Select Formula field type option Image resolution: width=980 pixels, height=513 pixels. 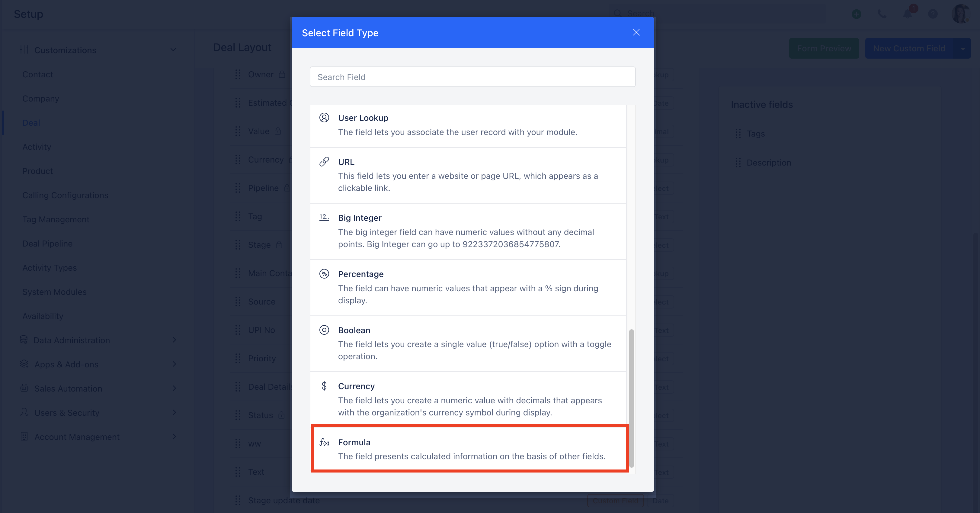(x=469, y=449)
